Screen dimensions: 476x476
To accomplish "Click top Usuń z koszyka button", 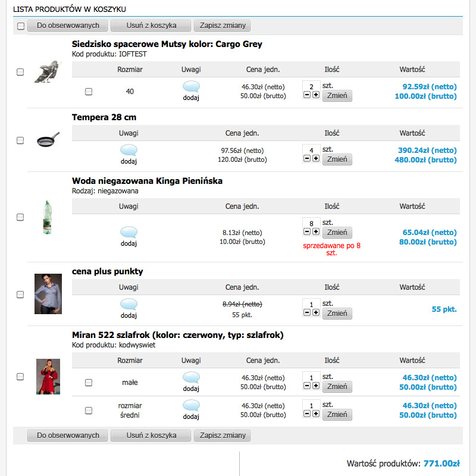I will 151,26.
